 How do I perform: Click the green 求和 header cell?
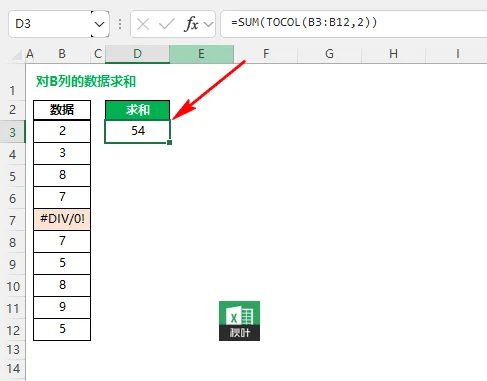pyautogui.click(x=137, y=110)
